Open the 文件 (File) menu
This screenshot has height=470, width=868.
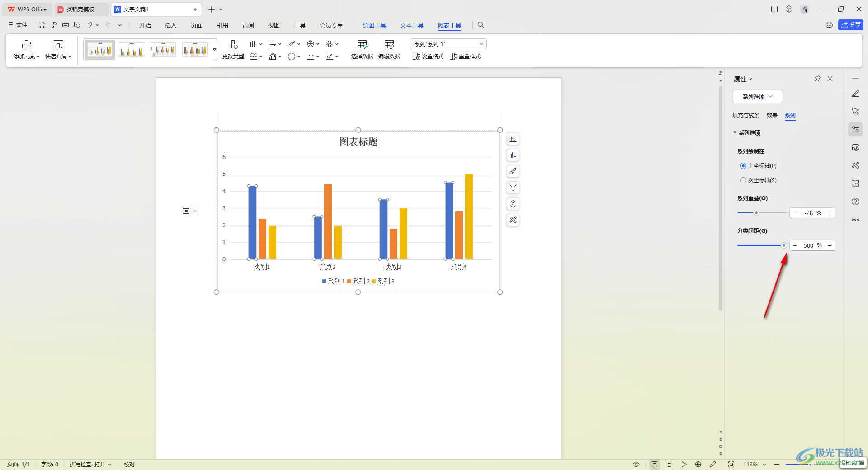tap(18, 25)
